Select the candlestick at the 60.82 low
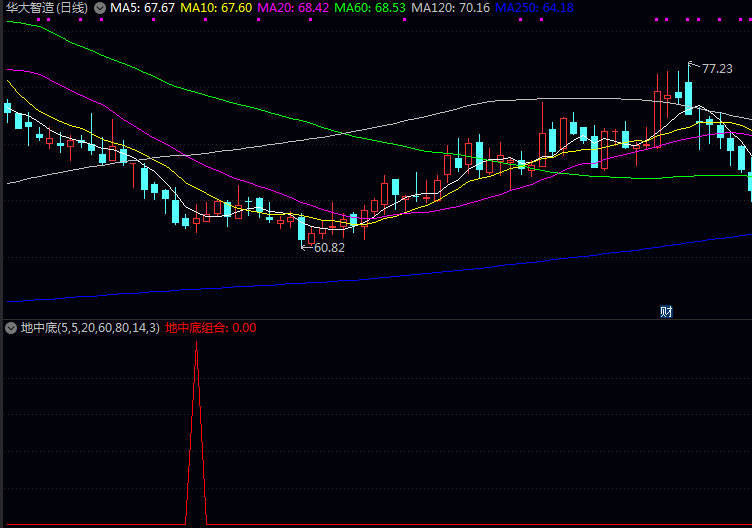 pos(301,229)
